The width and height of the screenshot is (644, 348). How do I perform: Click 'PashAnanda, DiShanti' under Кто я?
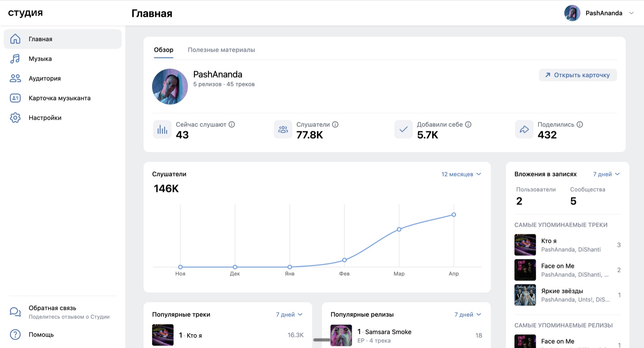click(x=571, y=250)
